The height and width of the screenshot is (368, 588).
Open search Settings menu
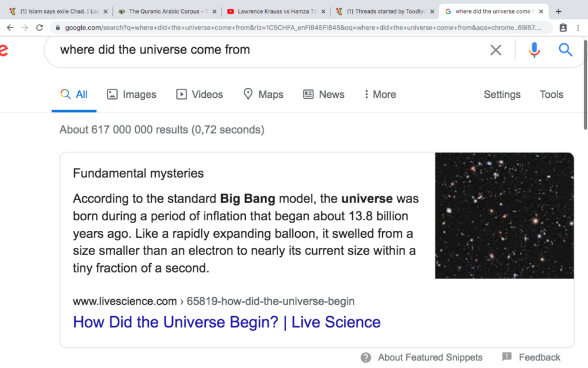pyautogui.click(x=502, y=94)
